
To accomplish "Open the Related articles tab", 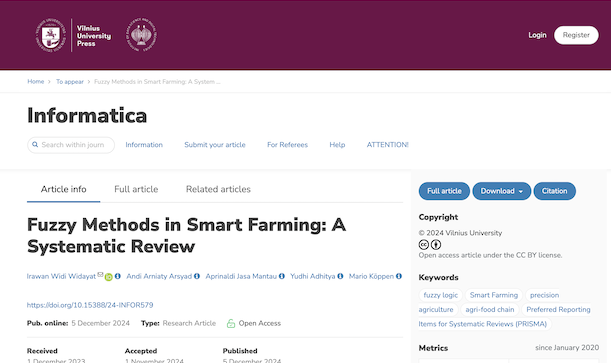I will click(x=218, y=189).
